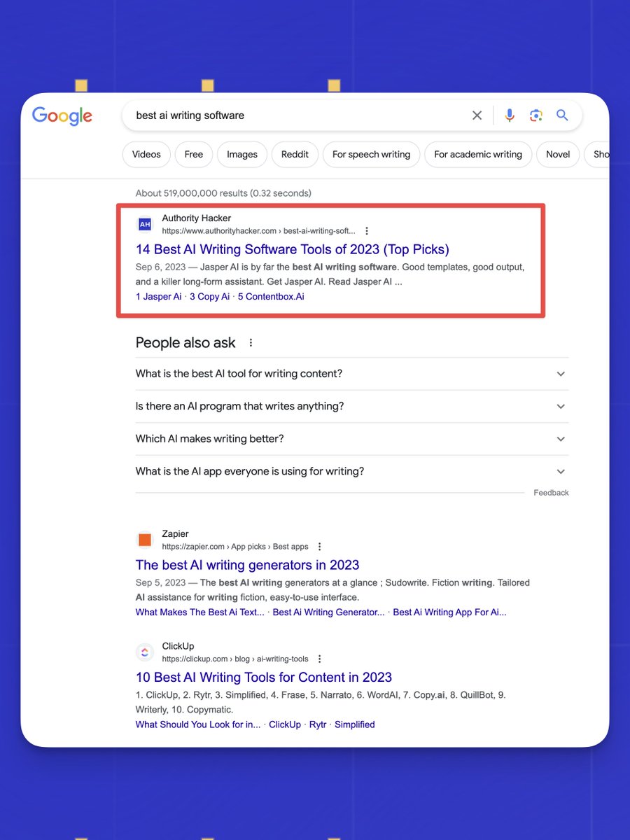Jump to '3 Copy Ai' sitelink
The image size is (630, 840).
point(209,297)
